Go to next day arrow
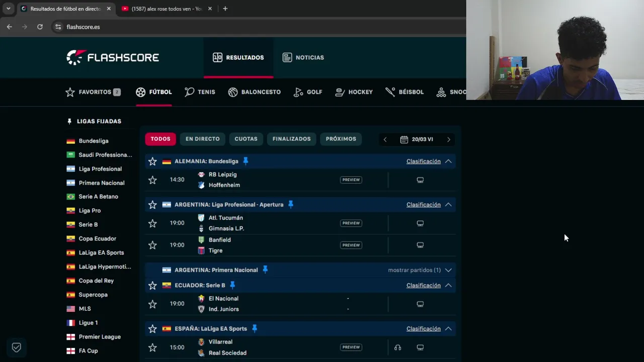Image resolution: width=644 pixels, height=362 pixels. [449, 139]
